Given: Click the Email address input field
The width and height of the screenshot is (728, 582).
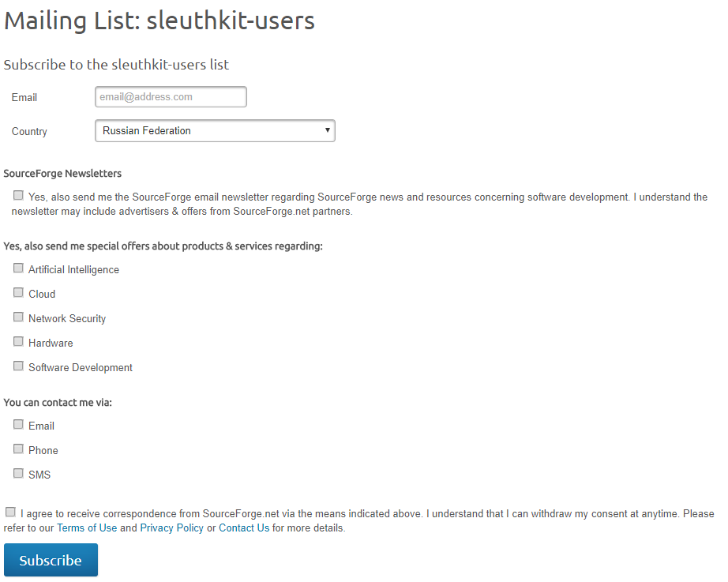Looking at the screenshot, I should [171, 96].
